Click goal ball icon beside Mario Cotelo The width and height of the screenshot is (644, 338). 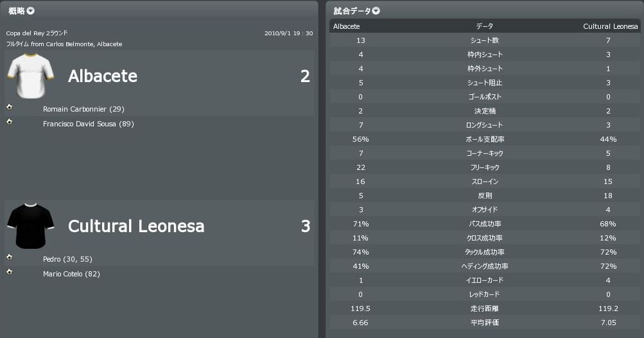9,272
